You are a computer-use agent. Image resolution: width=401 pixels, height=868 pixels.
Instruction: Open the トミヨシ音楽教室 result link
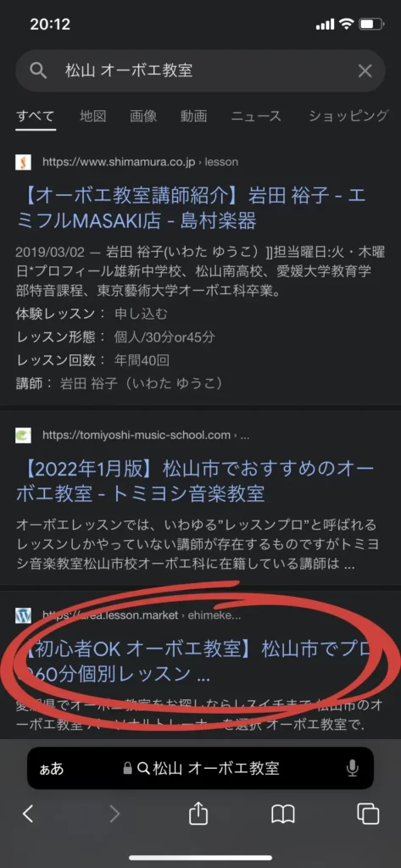[x=195, y=481]
